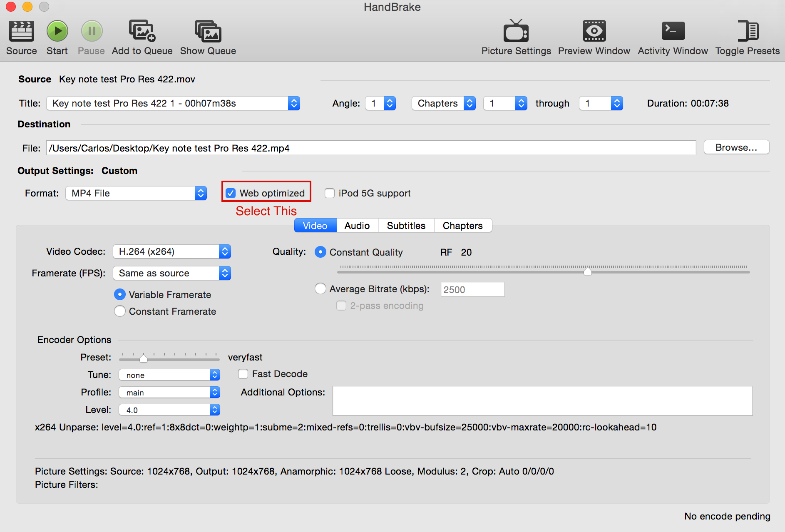Click the Additional Options text box
Image resolution: width=785 pixels, height=532 pixels.
tap(543, 400)
